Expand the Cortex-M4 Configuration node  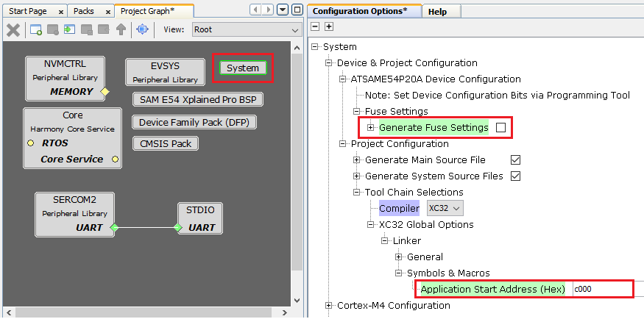pyautogui.click(x=329, y=306)
